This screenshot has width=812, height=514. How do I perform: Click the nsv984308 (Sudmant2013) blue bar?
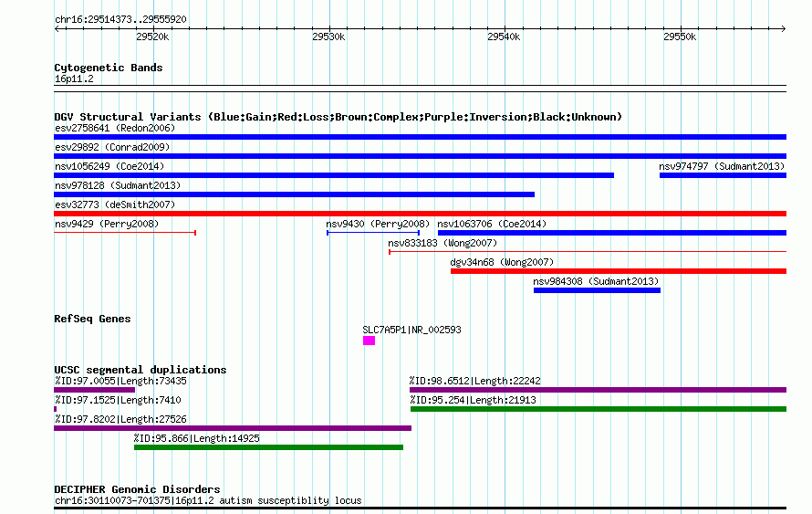[597, 290]
